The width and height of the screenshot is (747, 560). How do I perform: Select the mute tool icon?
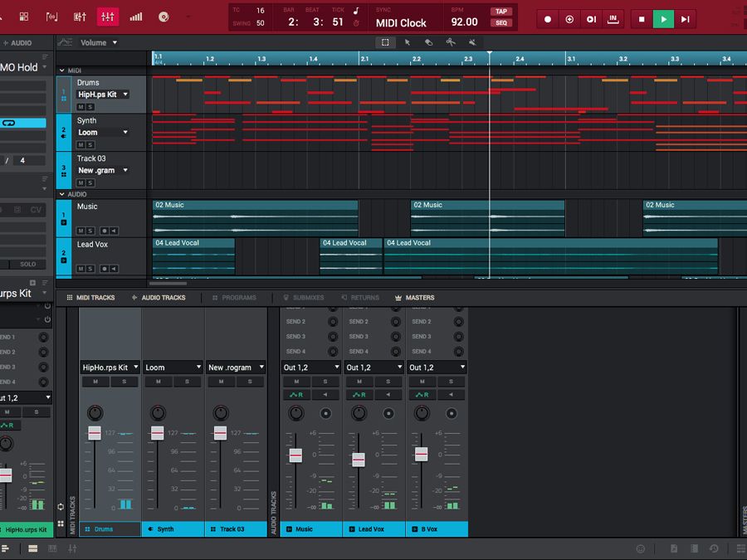tap(472, 42)
